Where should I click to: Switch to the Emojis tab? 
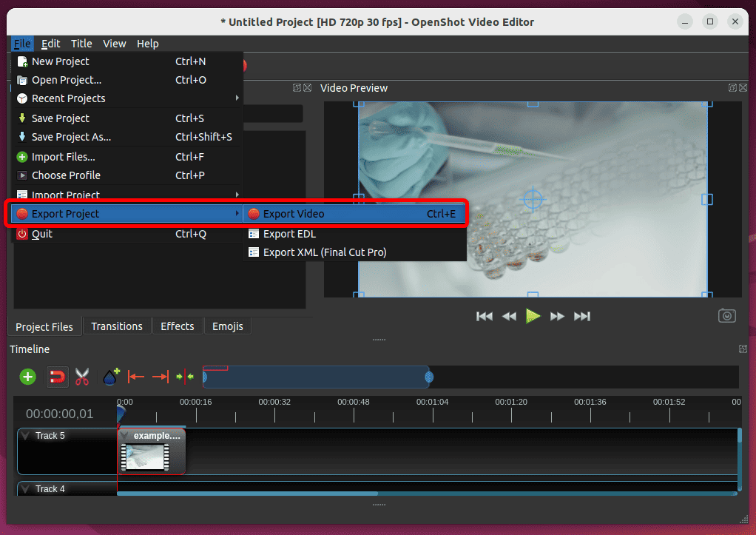pyautogui.click(x=227, y=326)
